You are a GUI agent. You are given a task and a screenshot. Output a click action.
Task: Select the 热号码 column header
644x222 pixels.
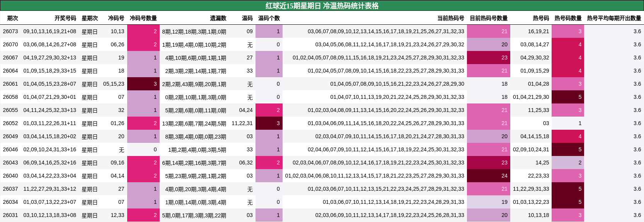tap(541, 18)
